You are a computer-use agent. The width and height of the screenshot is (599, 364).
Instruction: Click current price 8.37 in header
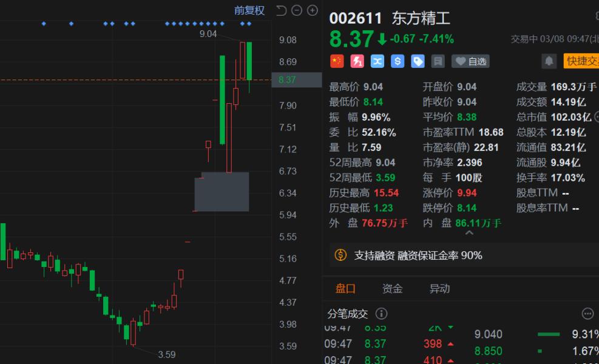(351, 39)
